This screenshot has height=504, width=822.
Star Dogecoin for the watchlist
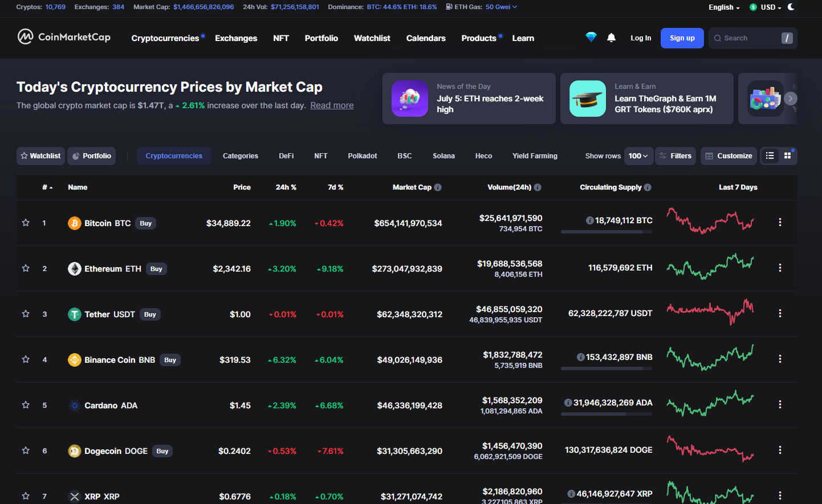pos(26,450)
